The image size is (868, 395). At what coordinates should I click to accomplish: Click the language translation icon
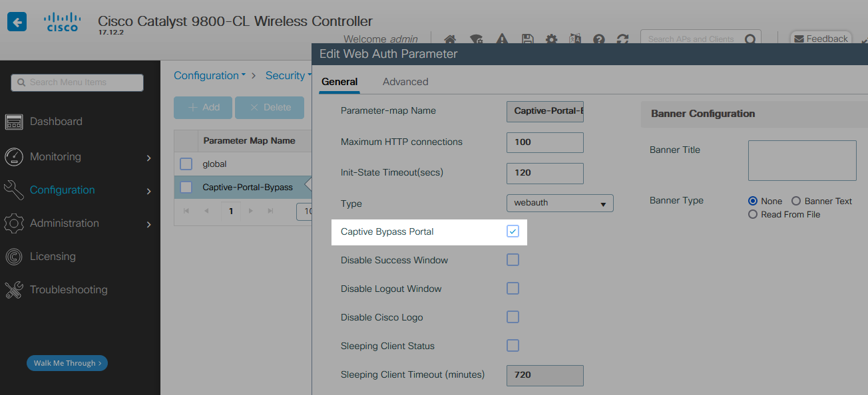click(575, 40)
